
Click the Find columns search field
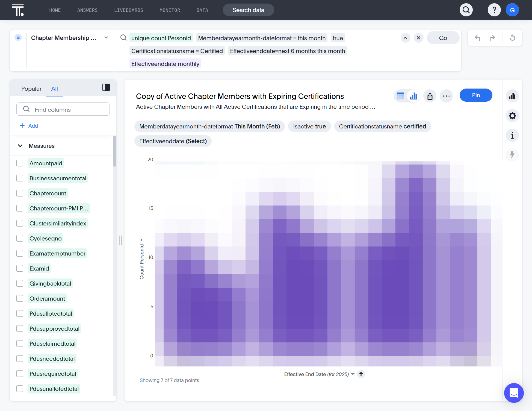click(x=63, y=109)
